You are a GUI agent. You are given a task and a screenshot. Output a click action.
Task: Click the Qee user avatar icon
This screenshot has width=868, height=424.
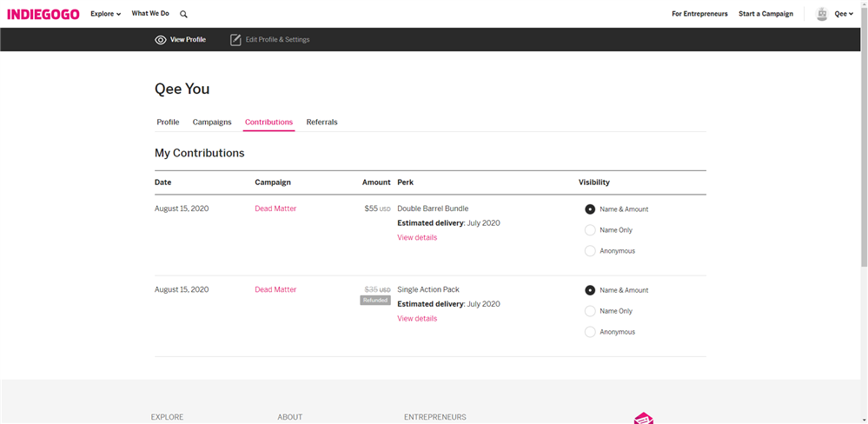point(822,14)
